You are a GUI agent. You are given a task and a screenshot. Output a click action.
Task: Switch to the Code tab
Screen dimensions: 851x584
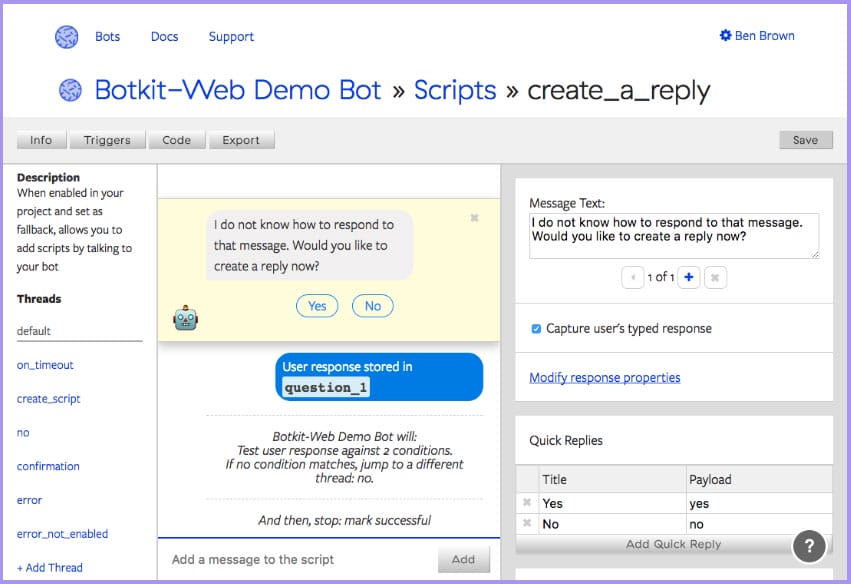pyautogui.click(x=176, y=140)
